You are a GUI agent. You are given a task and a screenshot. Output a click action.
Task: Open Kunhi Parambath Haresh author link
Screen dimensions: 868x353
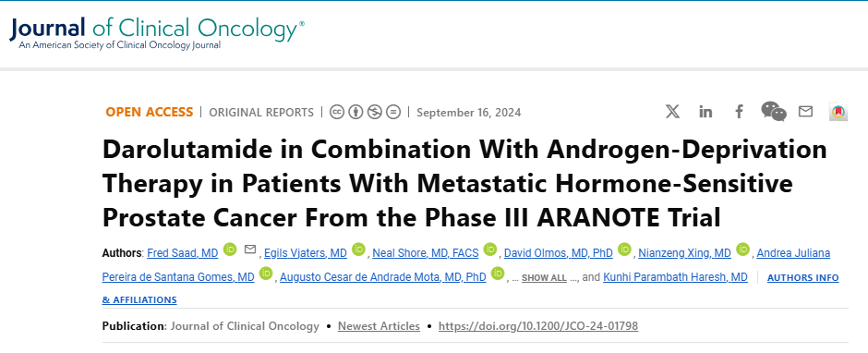675,277
